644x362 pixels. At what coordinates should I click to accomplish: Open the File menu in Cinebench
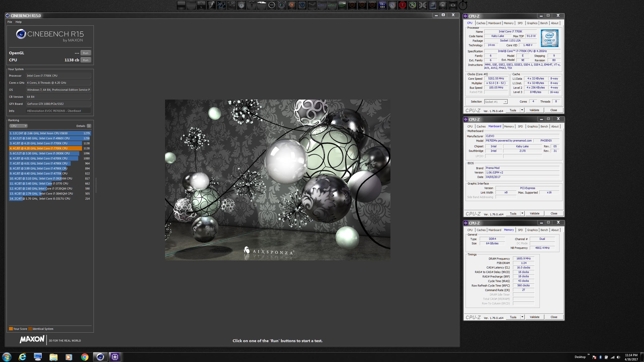(x=10, y=22)
